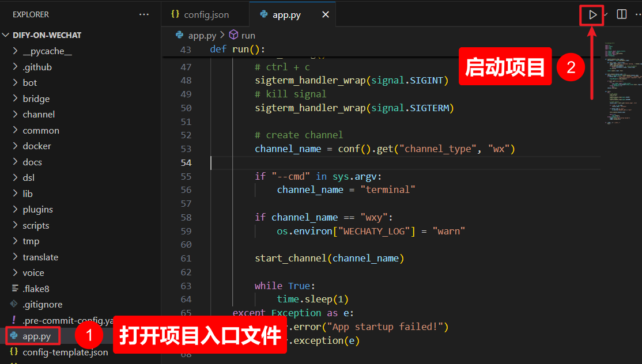642x364 pixels.
Task: Switch to the config.json tab
Action: [x=205, y=15]
